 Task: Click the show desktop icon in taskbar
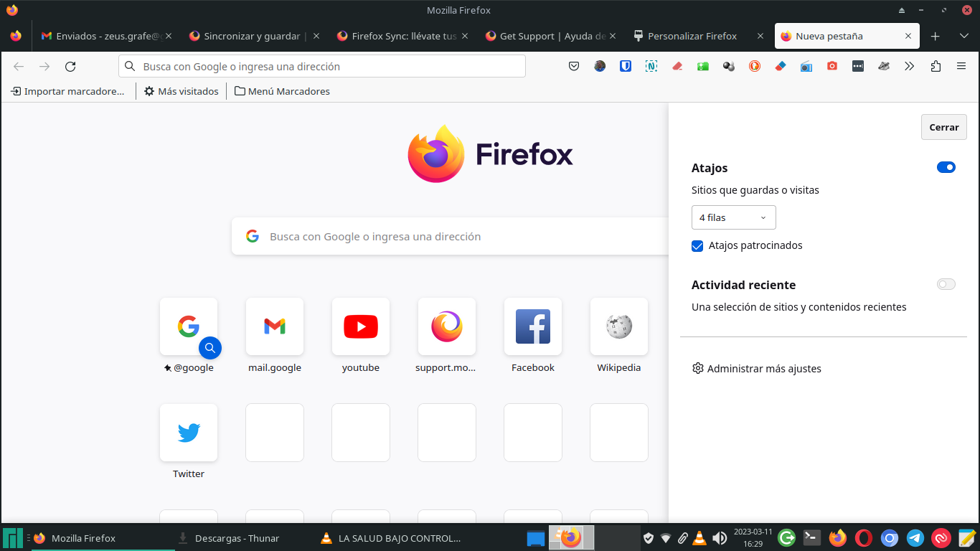point(536,538)
